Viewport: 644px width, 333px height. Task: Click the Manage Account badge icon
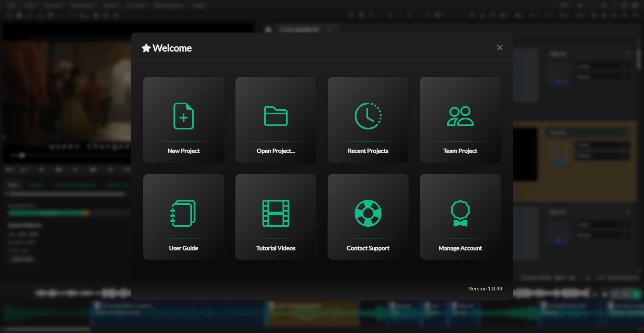coord(460,213)
